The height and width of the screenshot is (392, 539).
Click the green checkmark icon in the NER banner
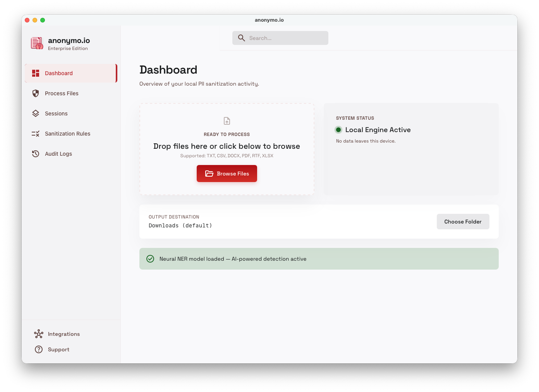tap(150, 259)
